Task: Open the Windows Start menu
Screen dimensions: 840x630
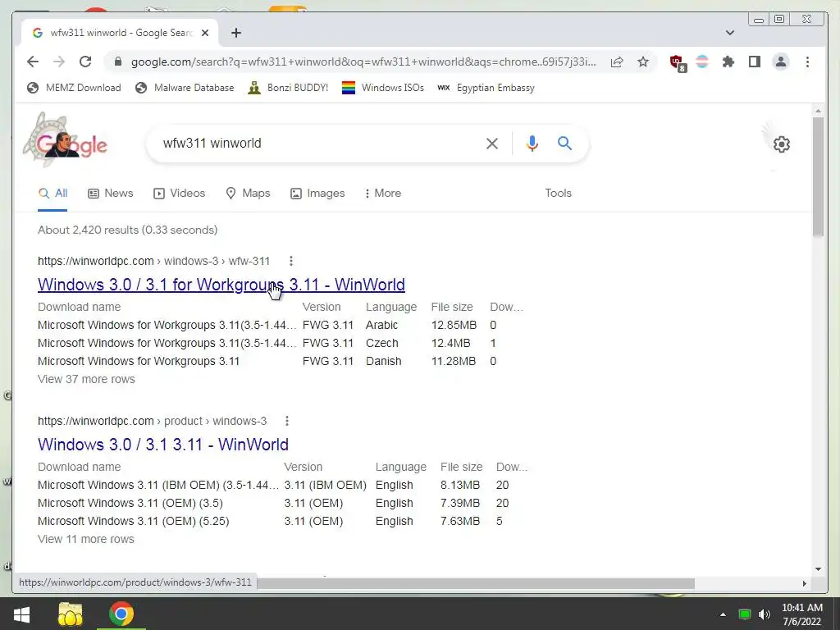Action: tap(21, 614)
